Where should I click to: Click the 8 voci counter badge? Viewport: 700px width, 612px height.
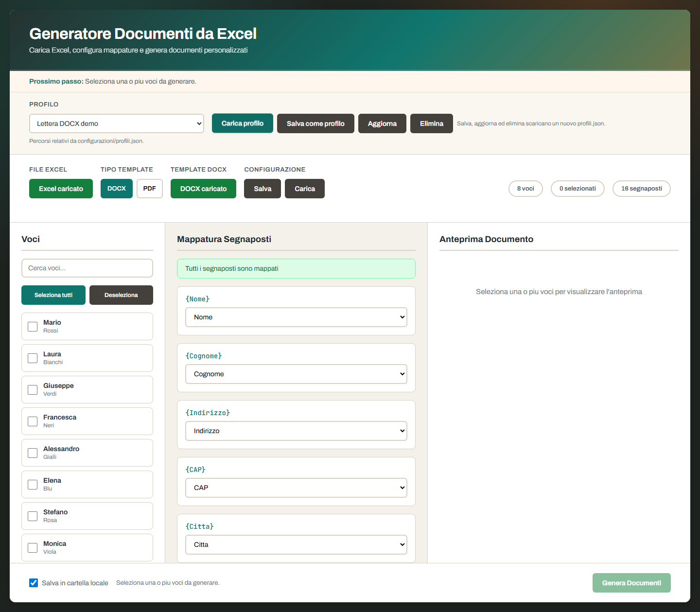click(525, 189)
